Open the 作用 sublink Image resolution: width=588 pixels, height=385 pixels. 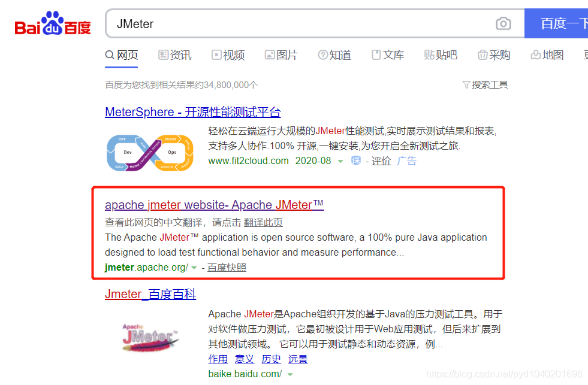tap(218, 359)
